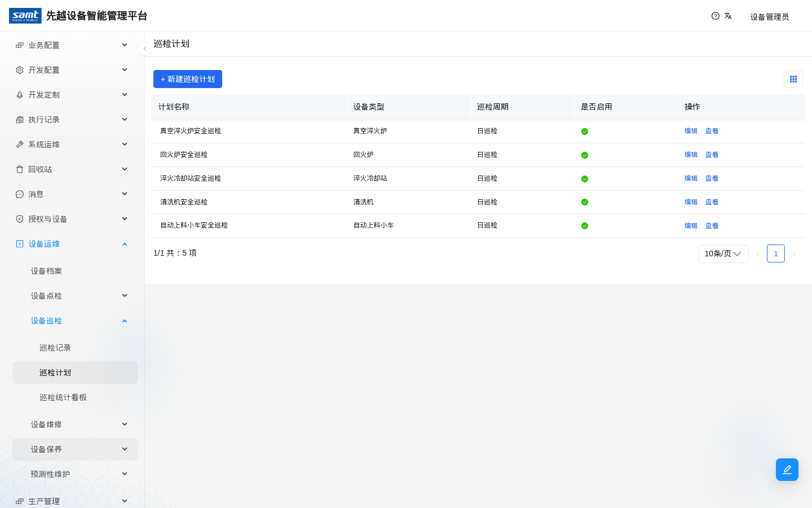Click enabled status dot for 清洗机安全巡检
This screenshot has width=812, height=508.
(585, 202)
